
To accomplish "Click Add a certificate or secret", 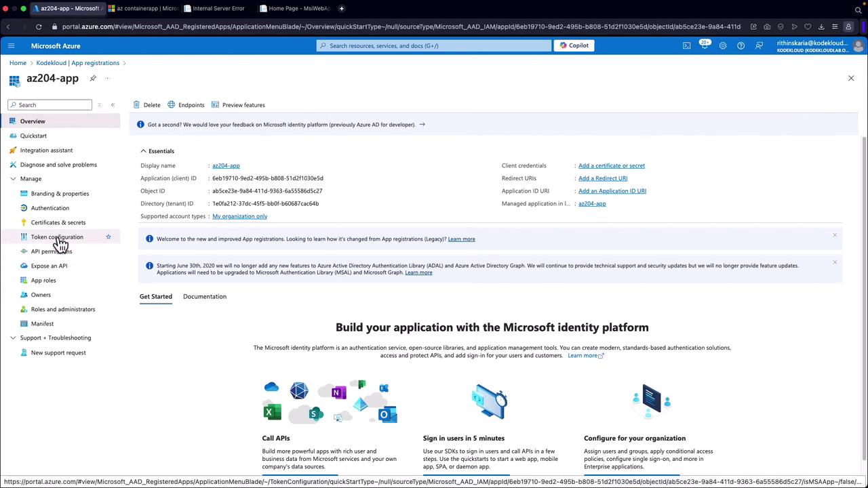I will pyautogui.click(x=612, y=165).
